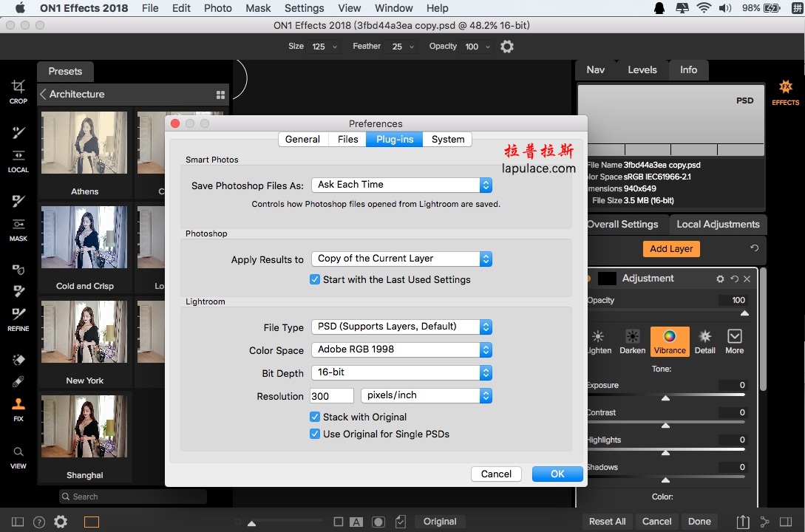805x532 pixels.
Task: Open brush options gear next to Opacity
Action: pyautogui.click(x=506, y=47)
